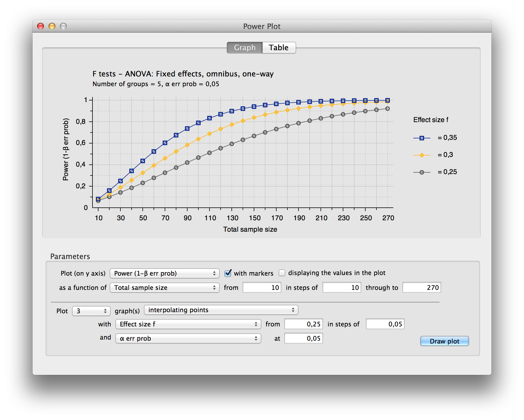Viewport: 524px width, 420px height.
Task: Click the x-axis tick label 130
Action: (x=232, y=218)
